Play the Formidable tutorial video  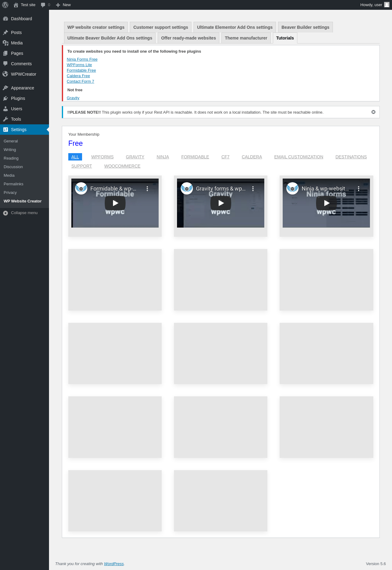click(115, 203)
